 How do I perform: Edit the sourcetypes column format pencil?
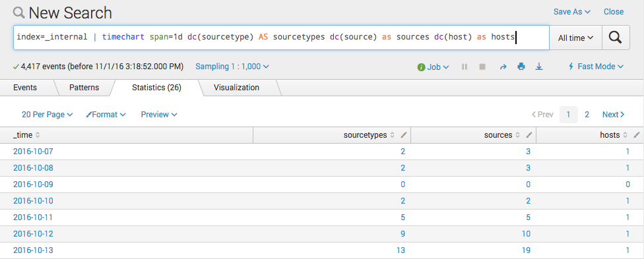tap(404, 134)
